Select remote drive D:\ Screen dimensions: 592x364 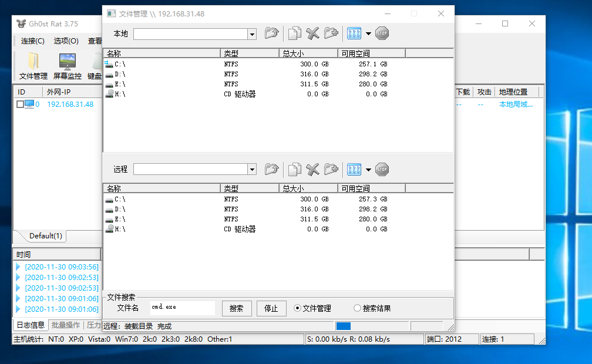coord(120,209)
